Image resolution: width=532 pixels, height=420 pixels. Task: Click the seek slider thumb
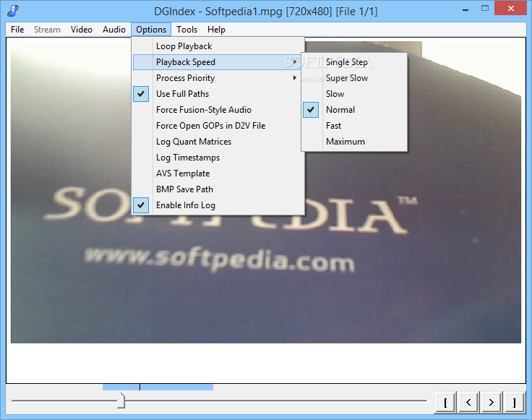tap(121, 400)
